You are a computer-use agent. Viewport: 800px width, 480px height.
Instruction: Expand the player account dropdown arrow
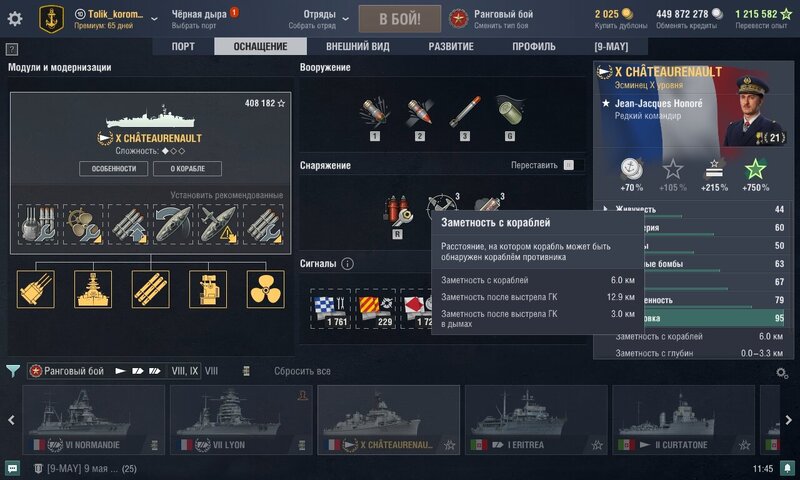point(154,19)
